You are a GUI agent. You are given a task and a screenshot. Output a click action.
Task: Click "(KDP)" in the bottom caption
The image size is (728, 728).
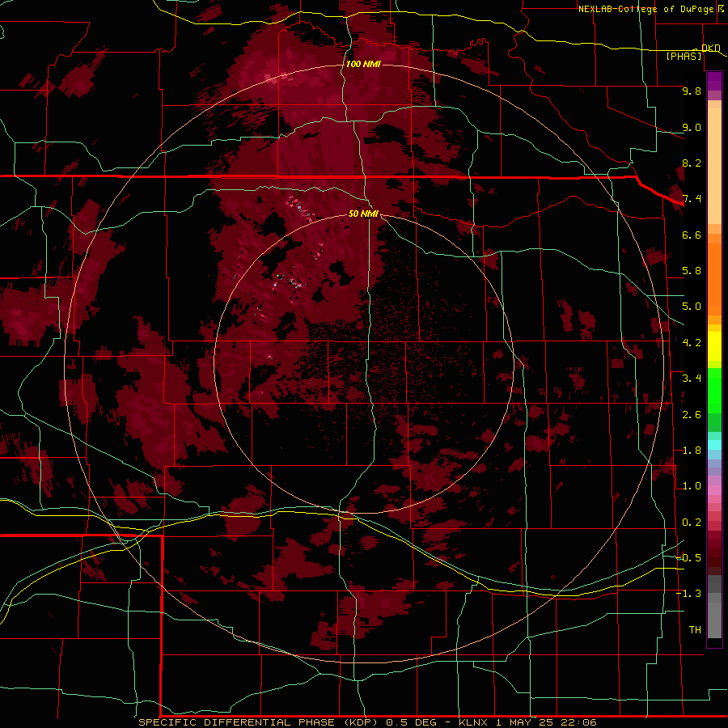coord(360,722)
